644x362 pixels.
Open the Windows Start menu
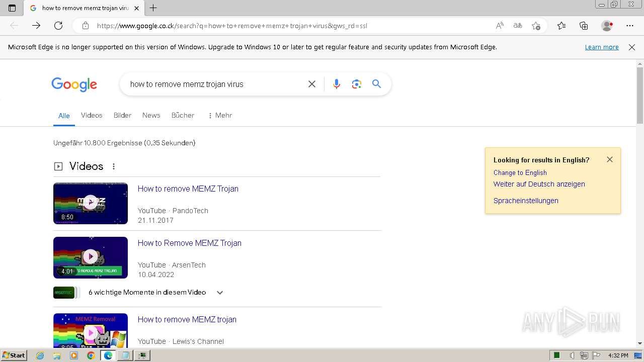[x=14, y=355]
